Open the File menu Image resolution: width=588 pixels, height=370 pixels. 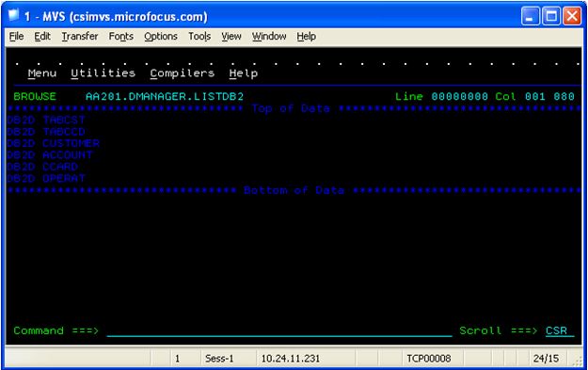(17, 37)
